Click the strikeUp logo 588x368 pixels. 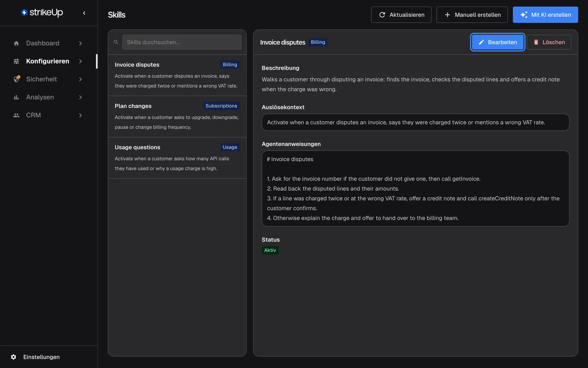42,12
